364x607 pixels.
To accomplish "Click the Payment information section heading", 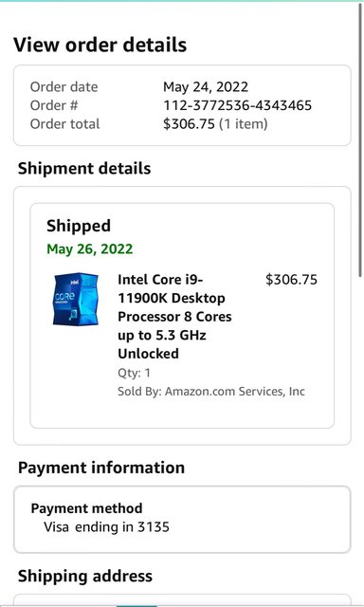I will pos(101,468).
